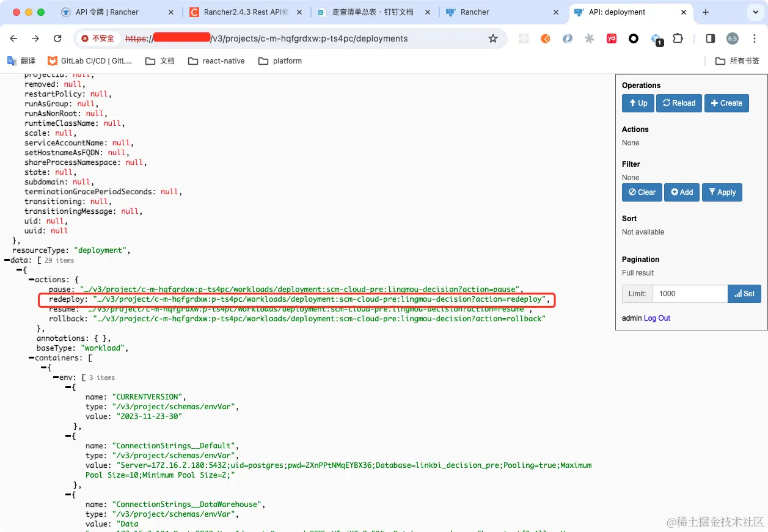The height and width of the screenshot is (532, 768).
Task: Open a new browser tab
Action: tap(706, 12)
